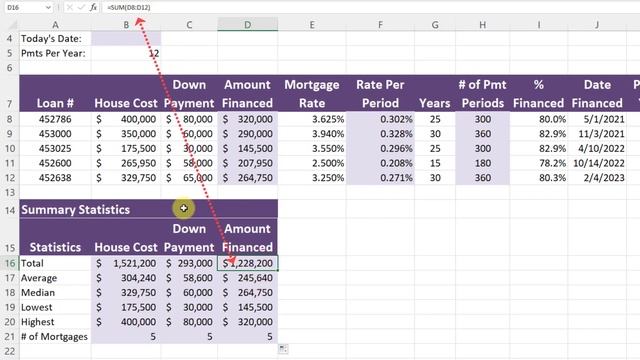The image size is (640, 360).
Task: Select column C header
Action: coord(189,25)
